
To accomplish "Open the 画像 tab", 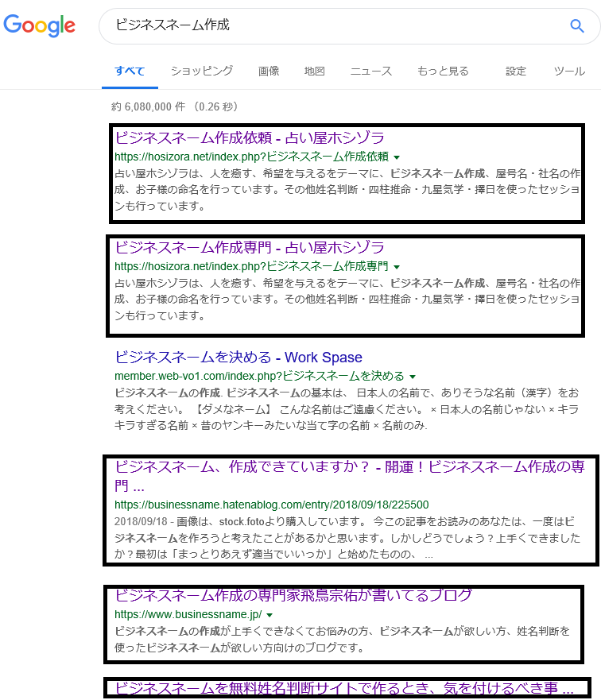I will click(269, 71).
